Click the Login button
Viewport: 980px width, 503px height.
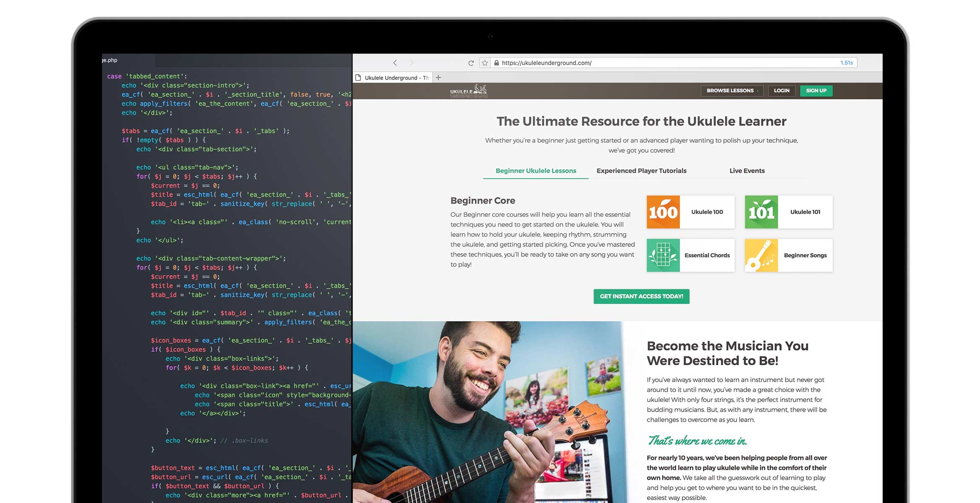pyautogui.click(x=782, y=91)
